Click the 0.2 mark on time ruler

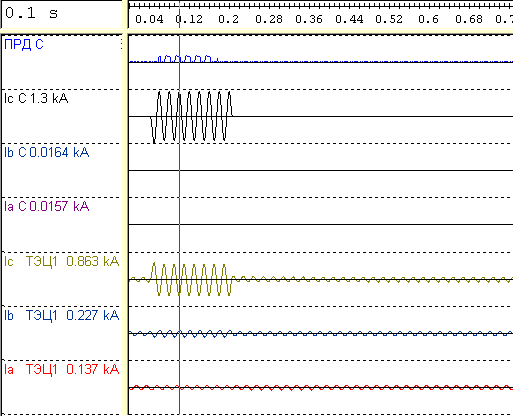(229, 19)
